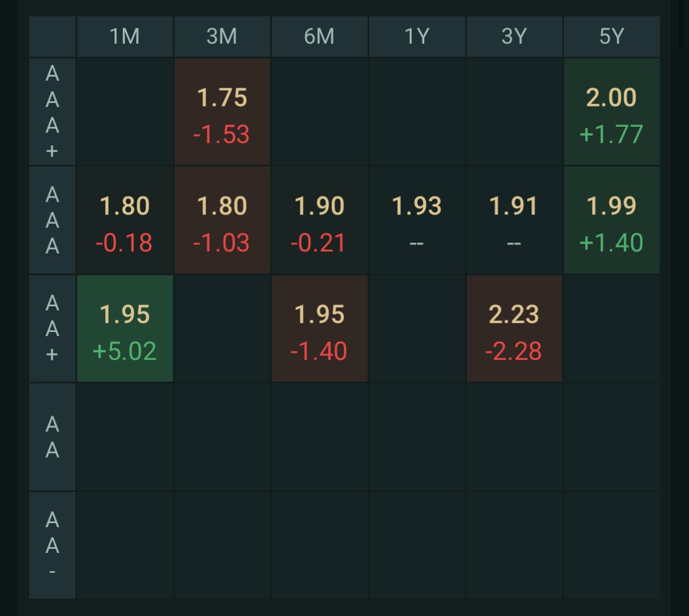This screenshot has height=616, width=689.
Task: Select the 5Y column header
Action: tap(612, 36)
